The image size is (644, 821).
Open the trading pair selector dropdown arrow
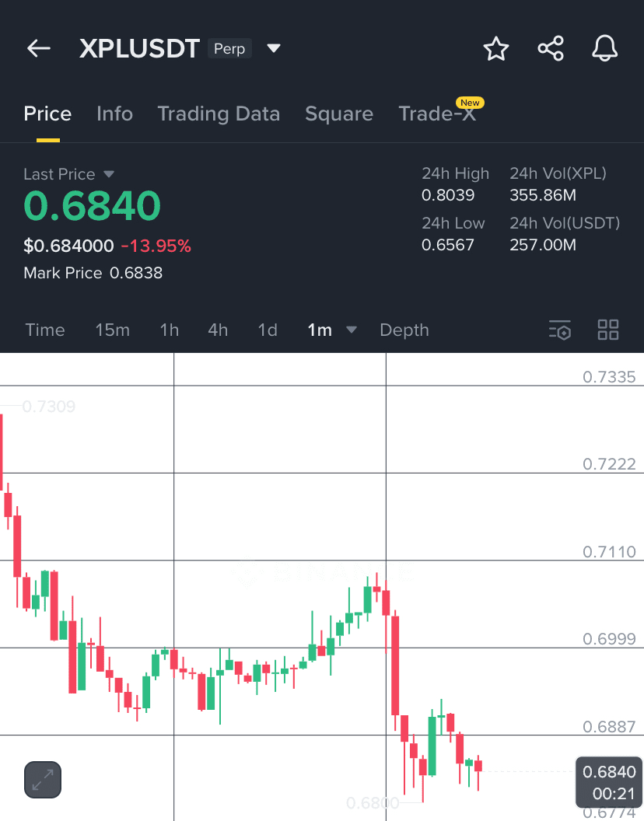click(274, 49)
